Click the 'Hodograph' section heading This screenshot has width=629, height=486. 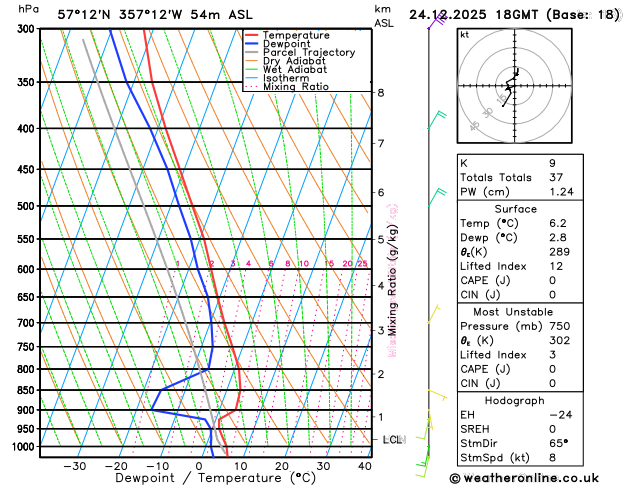pos(515,401)
